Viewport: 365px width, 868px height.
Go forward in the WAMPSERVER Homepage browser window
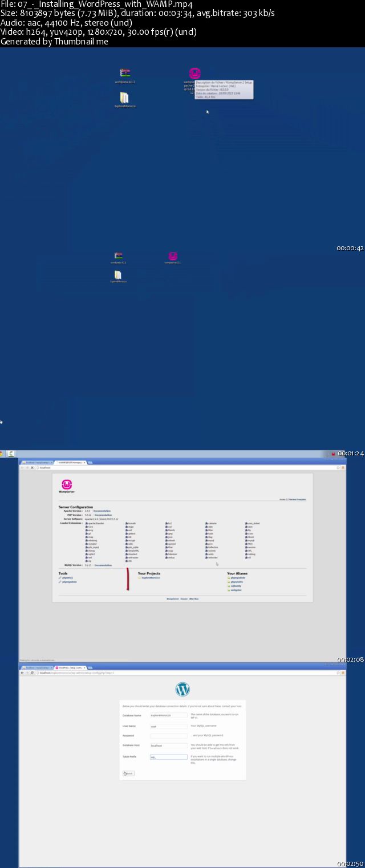click(x=27, y=467)
